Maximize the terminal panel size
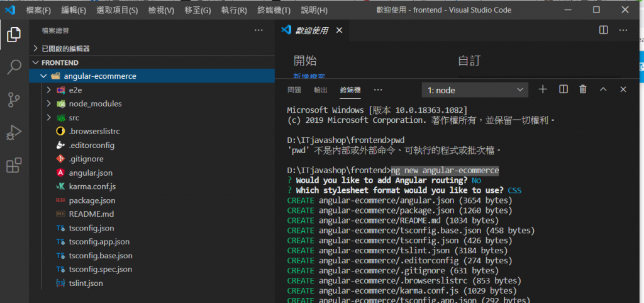The image size is (644, 303). pyautogui.click(x=603, y=89)
